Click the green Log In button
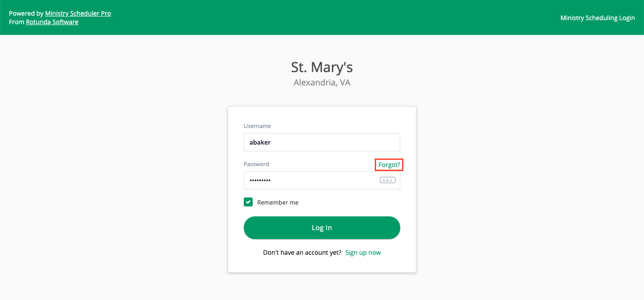 [322, 227]
